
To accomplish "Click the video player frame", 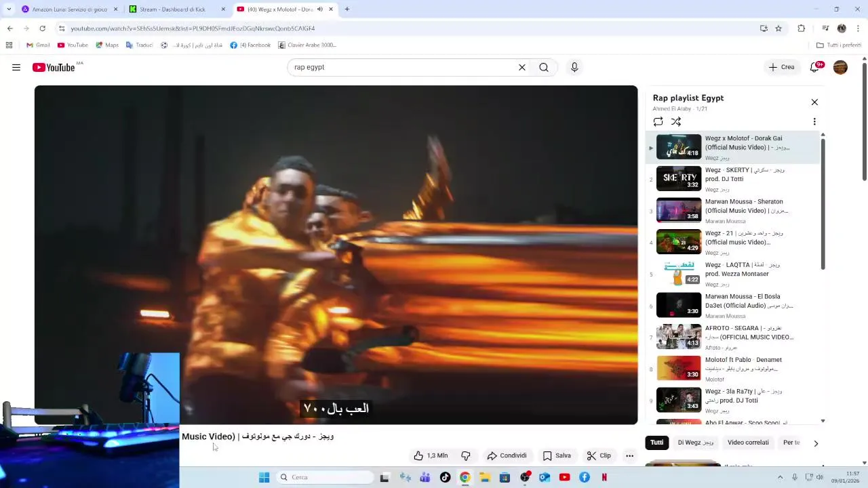I will coord(336,255).
